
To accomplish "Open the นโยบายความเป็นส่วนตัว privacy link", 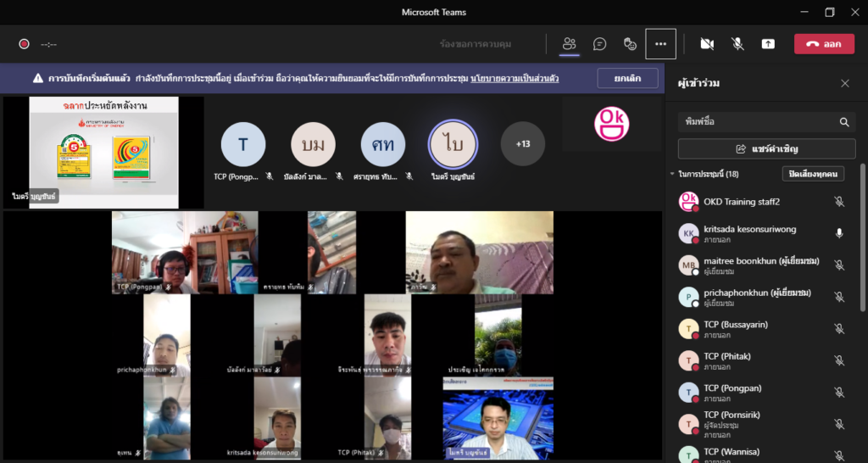I will coord(515,79).
